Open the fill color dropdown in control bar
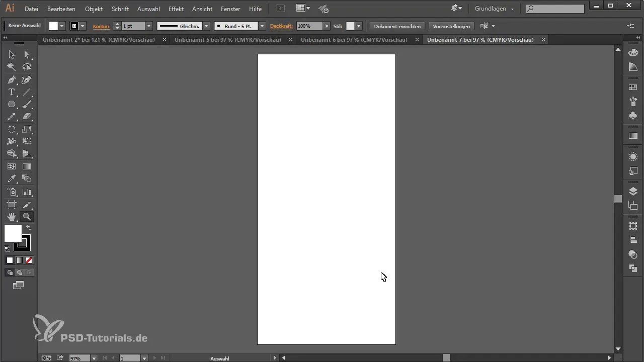Image resolution: width=644 pixels, height=362 pixels. coord(62,26)
